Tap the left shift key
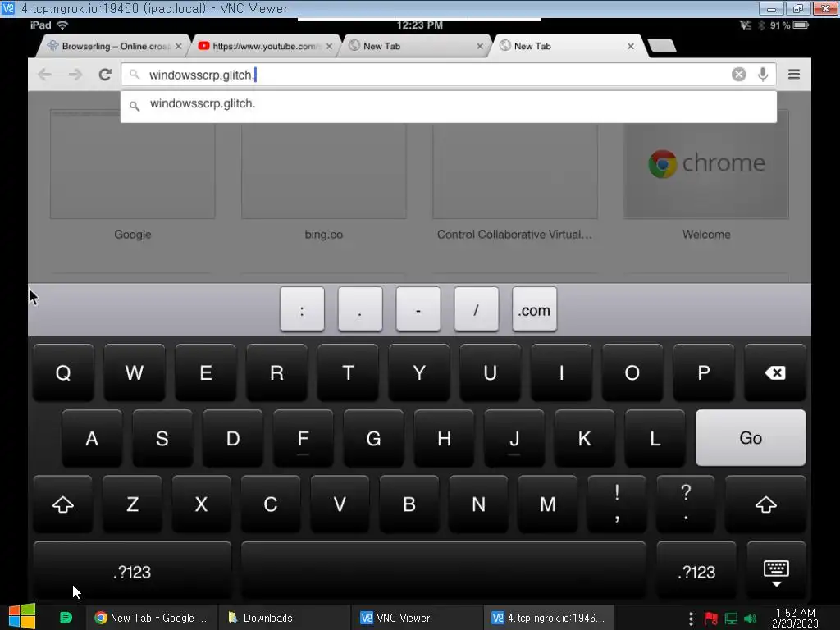The image size is (840, 630). pyautogui.click(x=62, y=504)
